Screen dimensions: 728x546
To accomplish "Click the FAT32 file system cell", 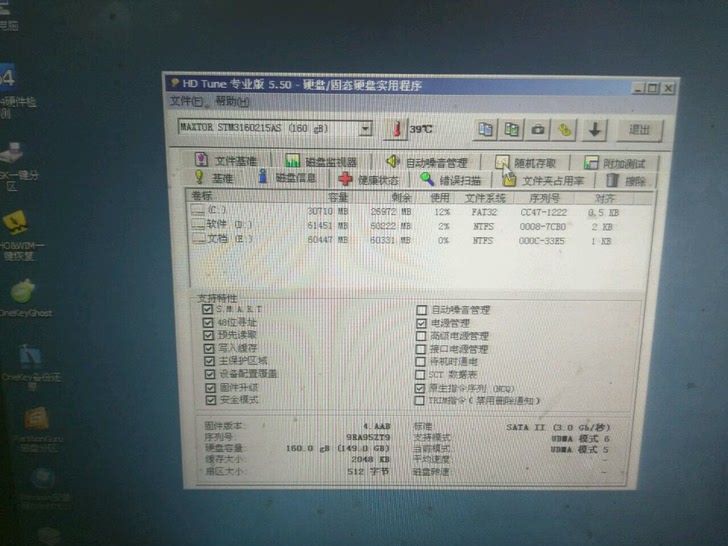I will click(484, 212).
